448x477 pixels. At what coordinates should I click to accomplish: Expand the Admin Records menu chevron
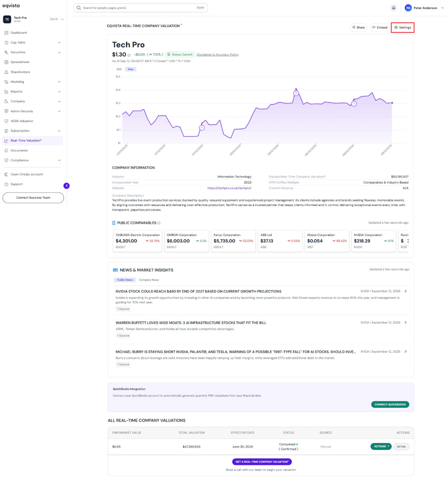tap(59, 111)
